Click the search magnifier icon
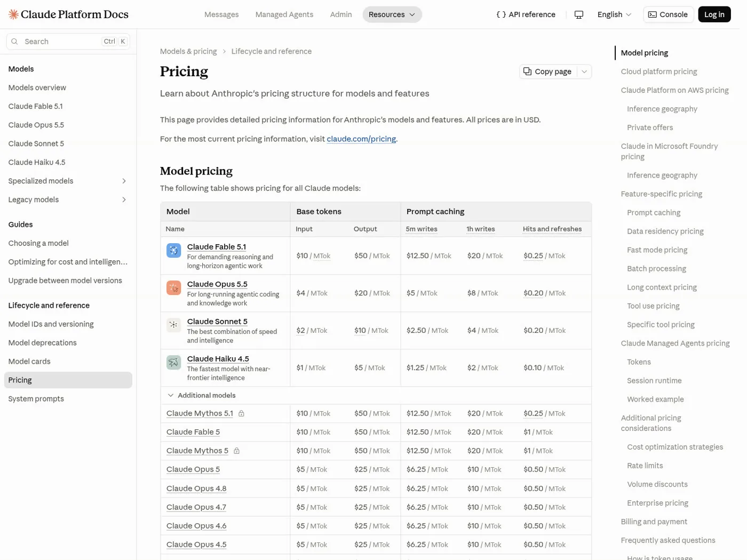This screenshot has height=560, width=747. pyautogui.click(x=14, y=42)
